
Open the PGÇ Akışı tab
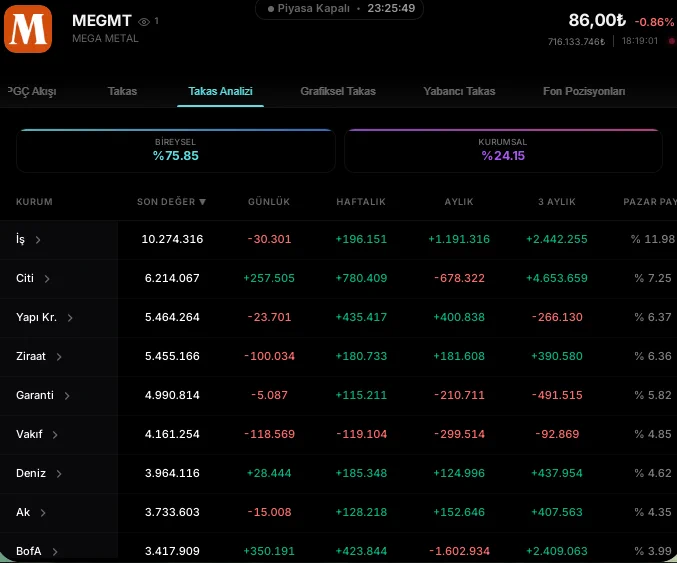pyautogui.click(x=32, y=92)
